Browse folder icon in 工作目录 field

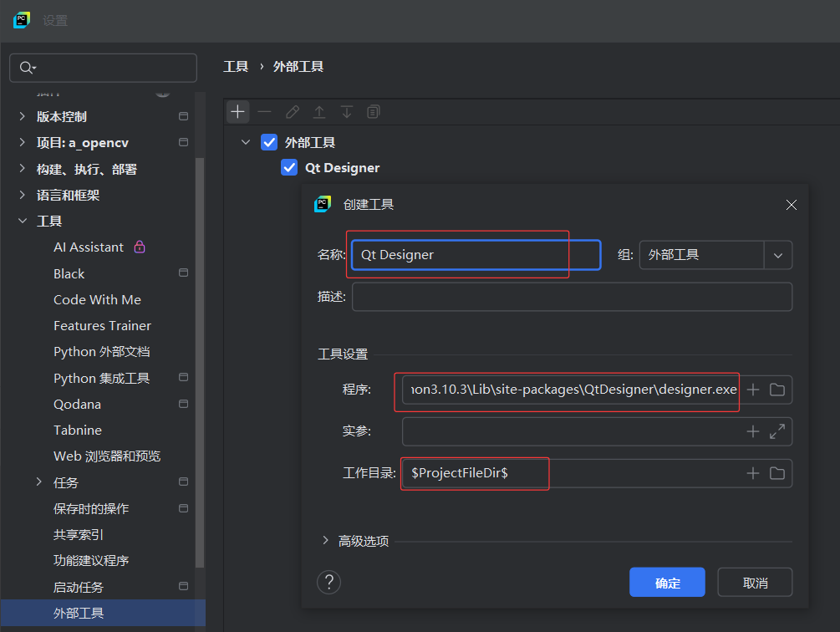776,473
